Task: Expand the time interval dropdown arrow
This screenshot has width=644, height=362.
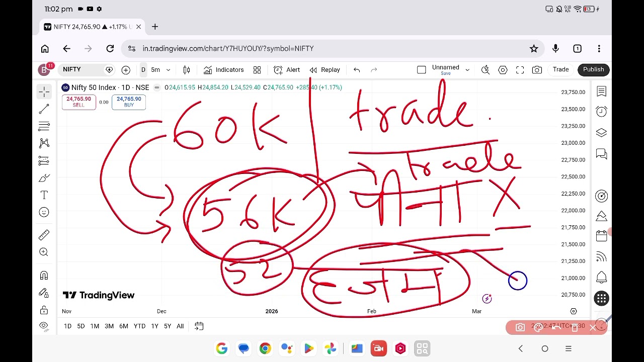Action: pyautogui.click(x=168, y=70)
